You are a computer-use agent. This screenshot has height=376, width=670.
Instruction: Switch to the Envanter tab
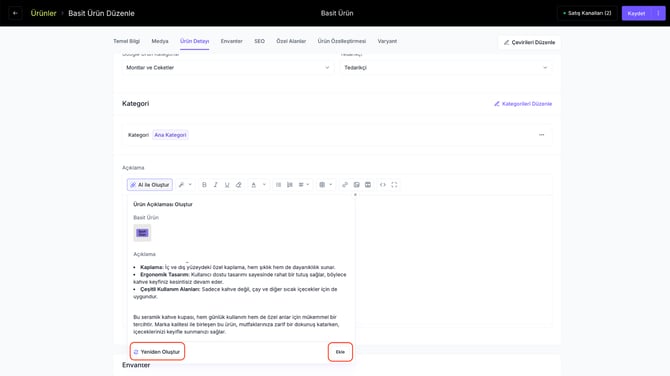click(x=232, y=41)
